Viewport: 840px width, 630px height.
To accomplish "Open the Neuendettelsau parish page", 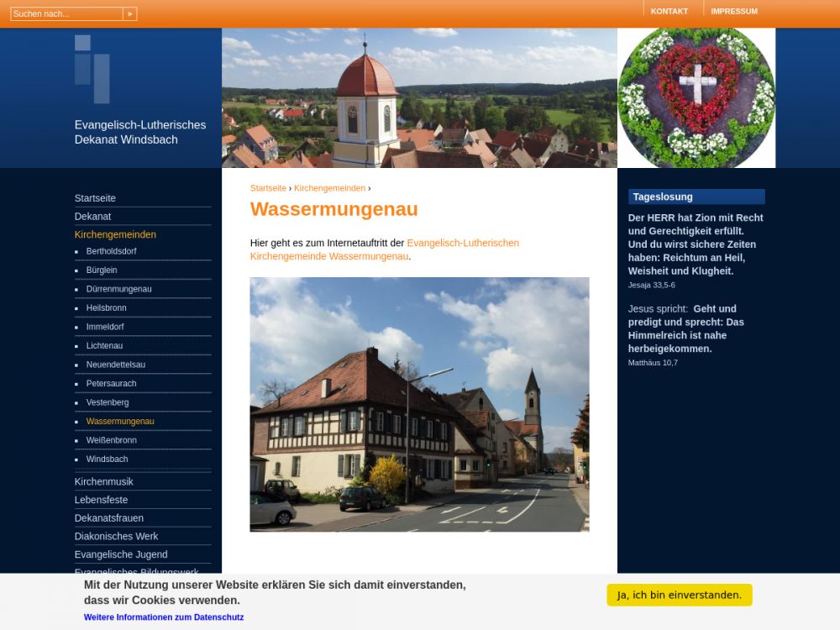I will coord(115,365).
